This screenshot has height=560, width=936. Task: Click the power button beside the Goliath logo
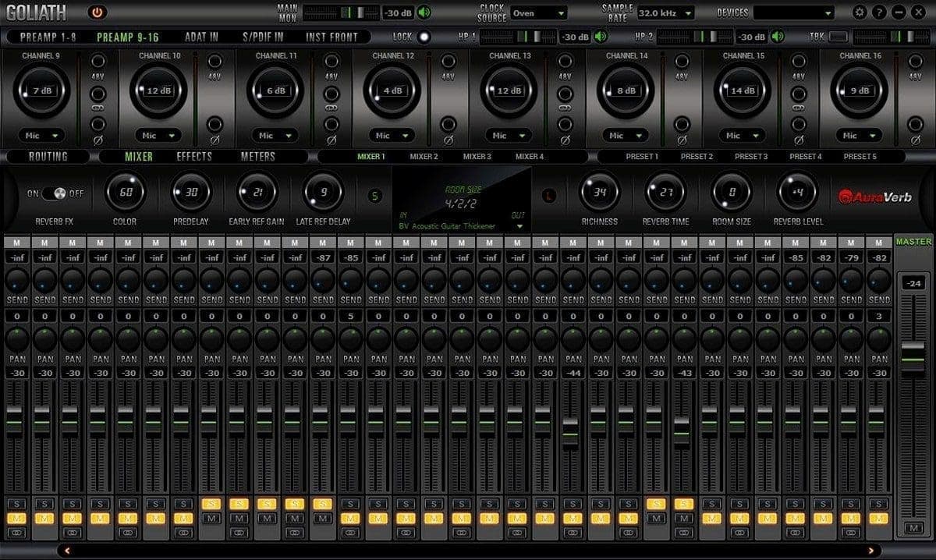(x=97, y=12)
